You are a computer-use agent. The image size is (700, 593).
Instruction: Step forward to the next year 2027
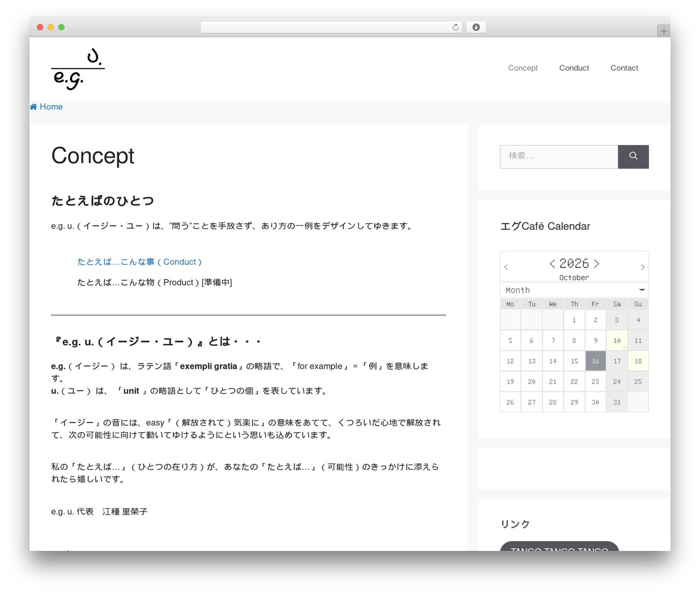point(597,264)
